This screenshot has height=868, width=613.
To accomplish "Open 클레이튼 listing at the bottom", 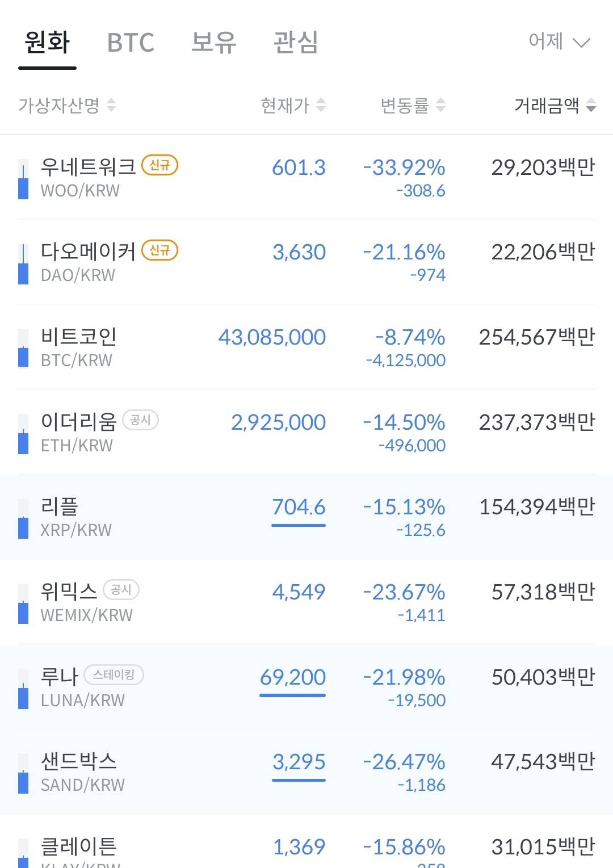I will tap(79, 848).
